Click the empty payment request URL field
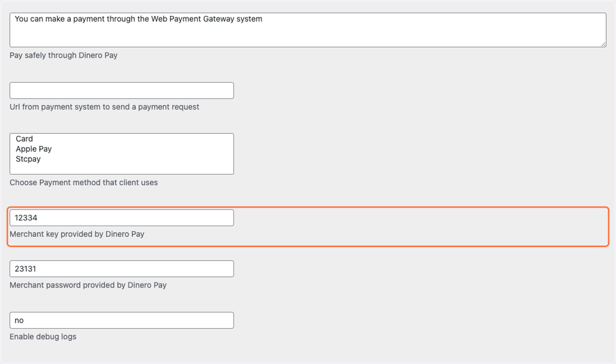 122,90
